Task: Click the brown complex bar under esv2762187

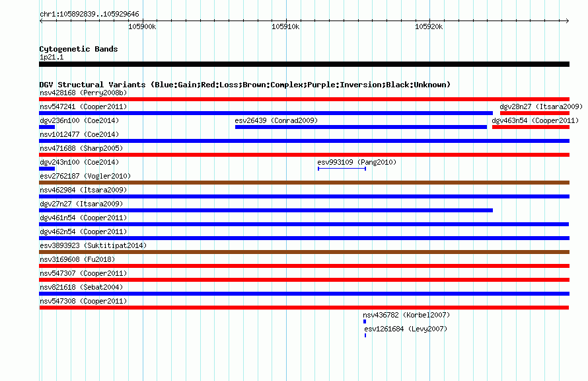Action: click(x=304, y=183)
